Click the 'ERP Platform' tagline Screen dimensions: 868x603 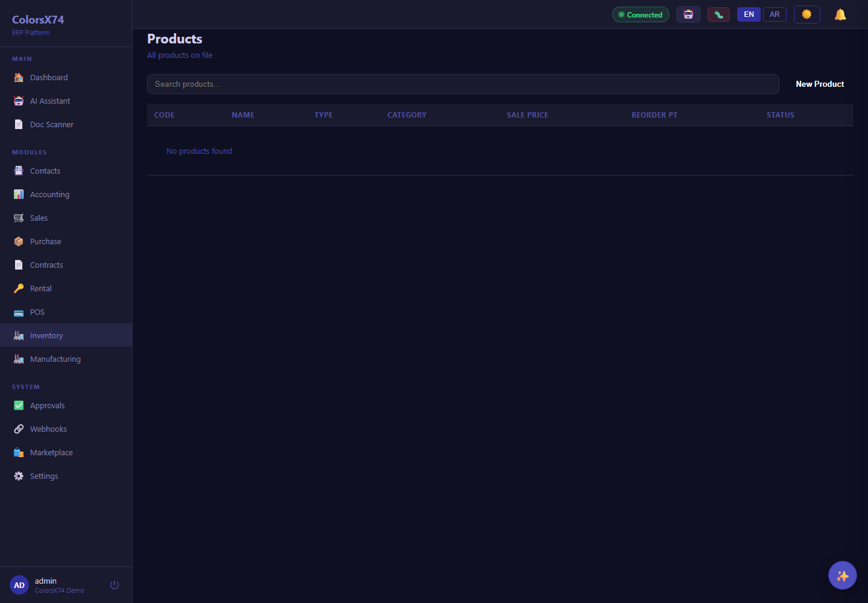pos(31,33)
